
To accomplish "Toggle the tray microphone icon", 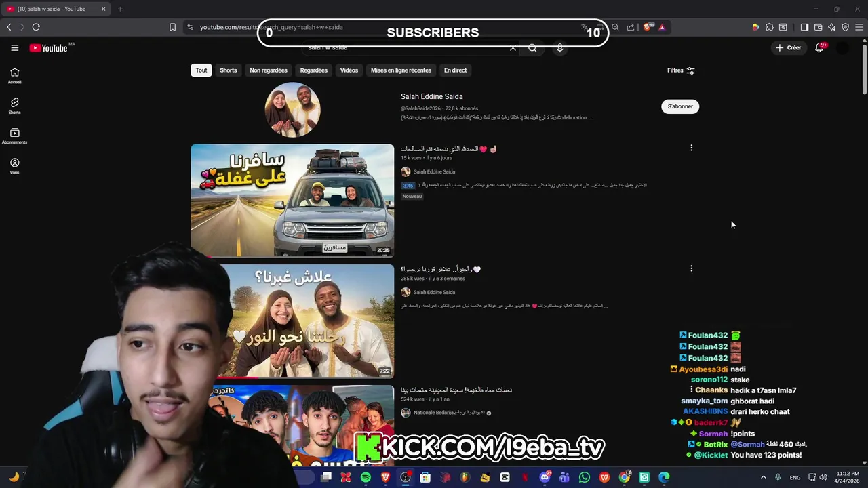I will [x=778, y=477].
